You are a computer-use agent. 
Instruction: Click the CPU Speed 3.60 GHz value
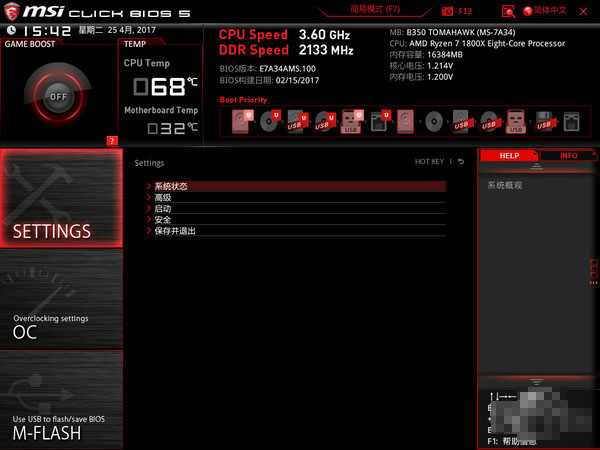[324, 35]
